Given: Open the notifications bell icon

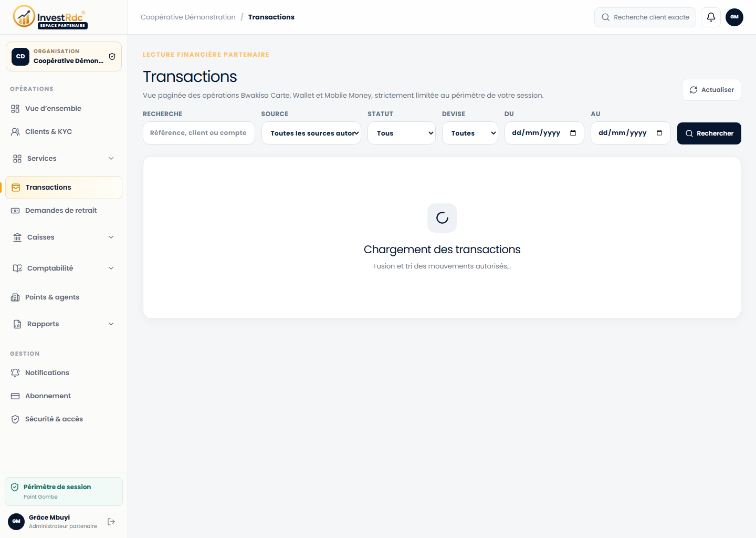Looking at the screenshot, I should pos(711,17).
